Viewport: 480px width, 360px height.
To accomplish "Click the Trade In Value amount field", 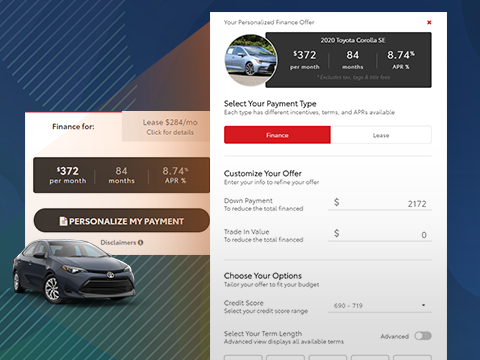I will pos(380,234).
